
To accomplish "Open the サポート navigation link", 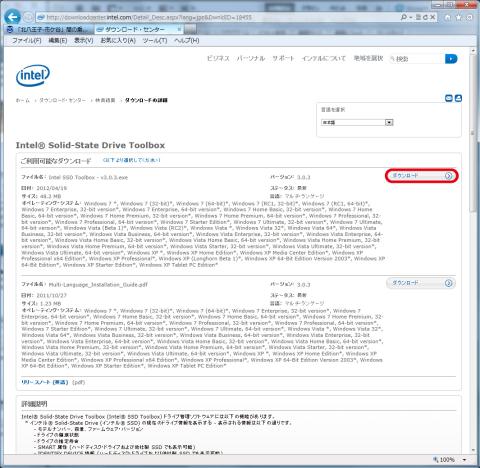I will pyautogui.click(x=283, y=58).
